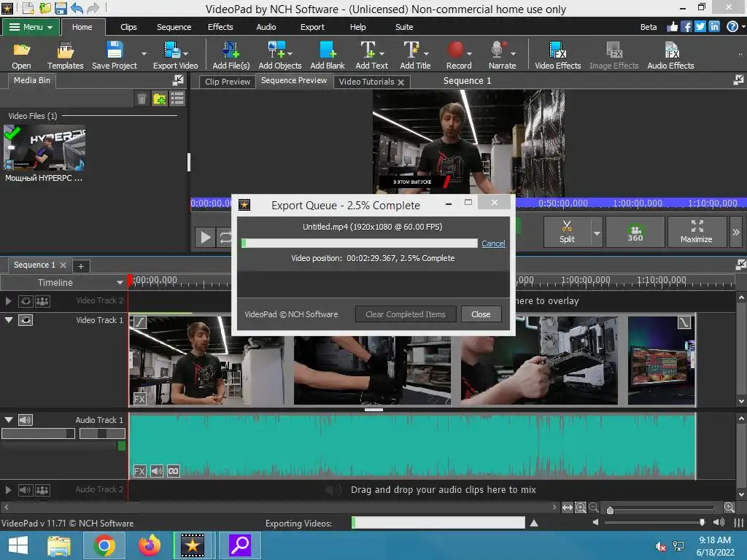This screenshot has width=747, height=560.
Task: Toggle Video Track 2 visibility eye
Action: tap(26, 301)
